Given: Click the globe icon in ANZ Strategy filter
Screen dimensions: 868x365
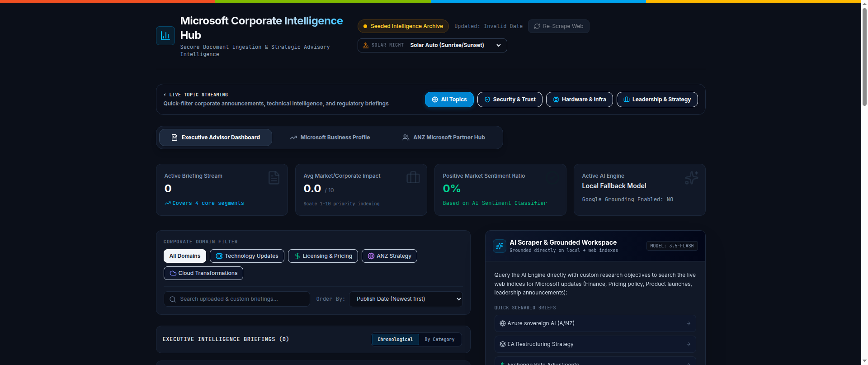Looking at the screenshot, I should 371,256.
